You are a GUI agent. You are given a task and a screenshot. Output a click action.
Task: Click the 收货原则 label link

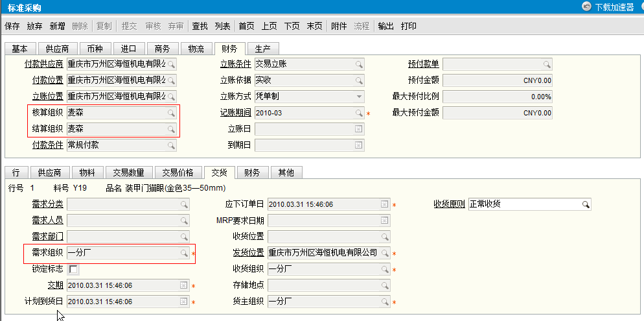[x=450, y=204]
